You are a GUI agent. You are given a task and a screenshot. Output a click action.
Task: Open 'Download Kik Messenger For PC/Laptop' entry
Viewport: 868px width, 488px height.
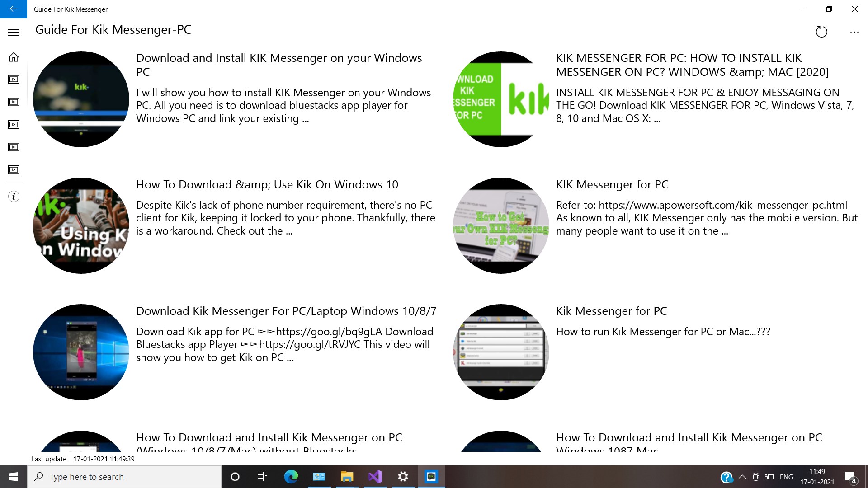click(x=286, y=311)
